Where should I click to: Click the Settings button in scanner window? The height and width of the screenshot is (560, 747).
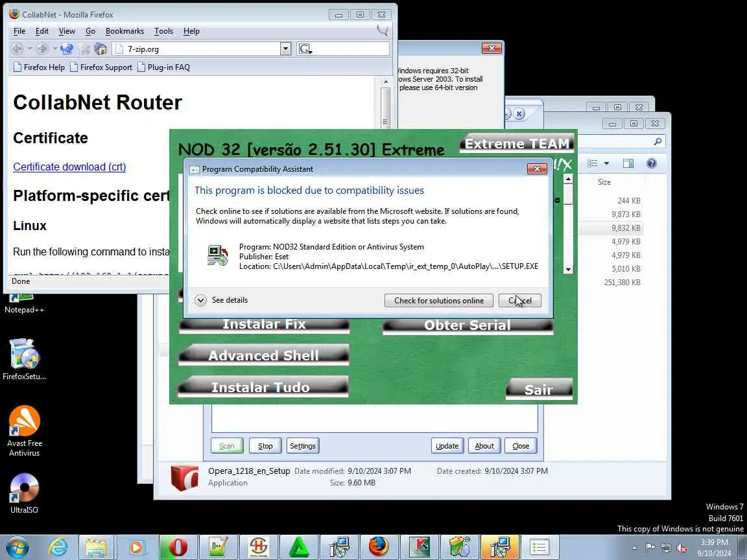point(303,446)
